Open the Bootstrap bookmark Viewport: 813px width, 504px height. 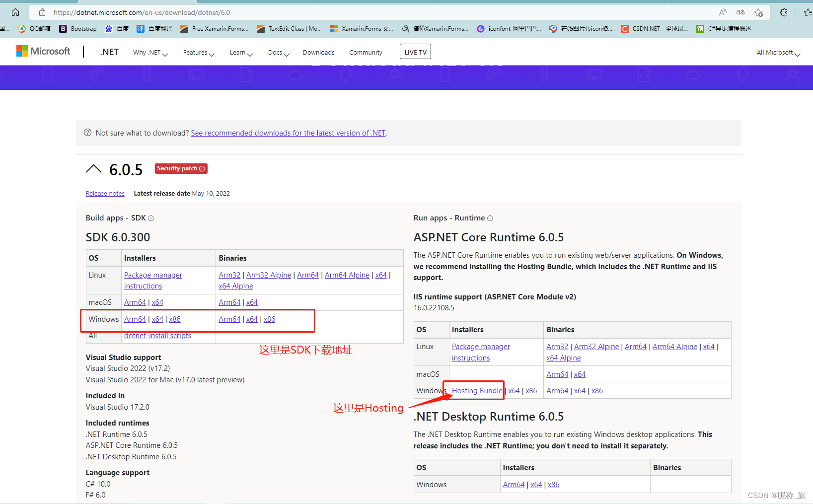tap(78, 29)
